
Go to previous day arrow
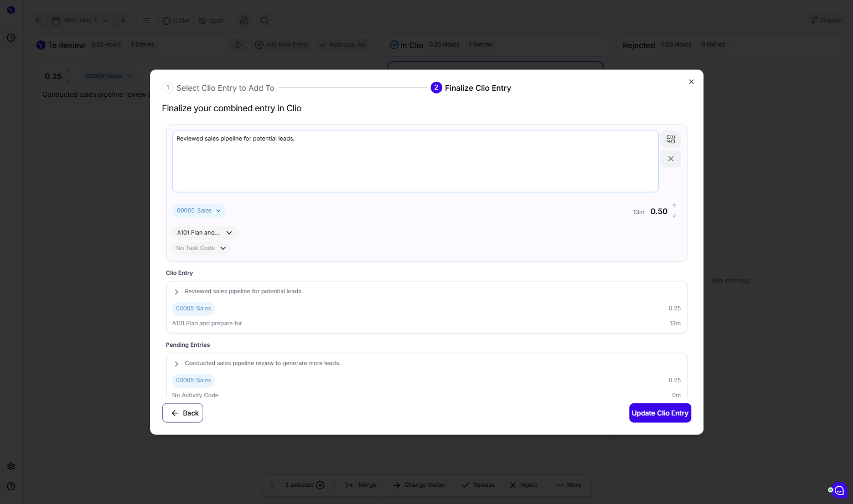point(39,20)
